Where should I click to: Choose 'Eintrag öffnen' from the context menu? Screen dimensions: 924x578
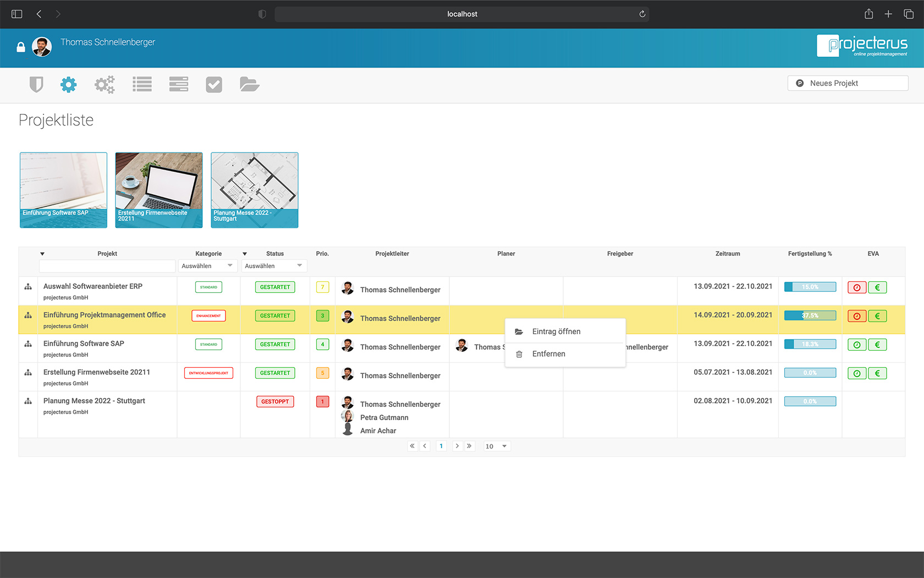click(x=556, y=331)
